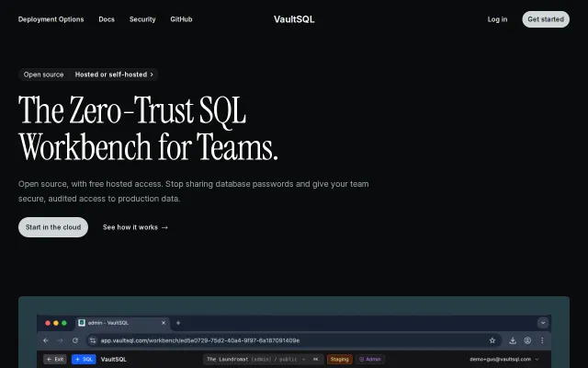588x368 pixels.
Task: Click the Get started button
Action: pos(546,19)
